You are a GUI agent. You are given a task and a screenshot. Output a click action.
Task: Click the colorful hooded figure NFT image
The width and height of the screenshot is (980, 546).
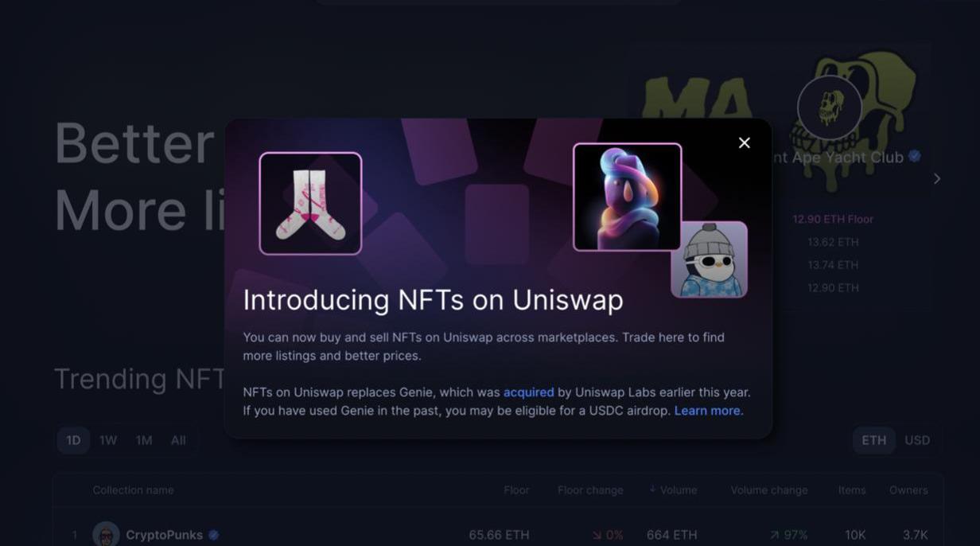[x=627, y=197]
